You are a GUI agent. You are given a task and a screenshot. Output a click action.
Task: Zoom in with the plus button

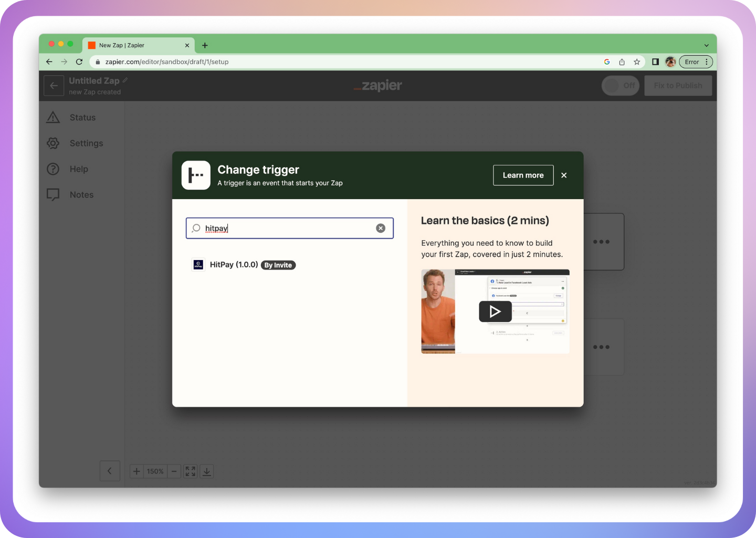(x=136, y=472)
